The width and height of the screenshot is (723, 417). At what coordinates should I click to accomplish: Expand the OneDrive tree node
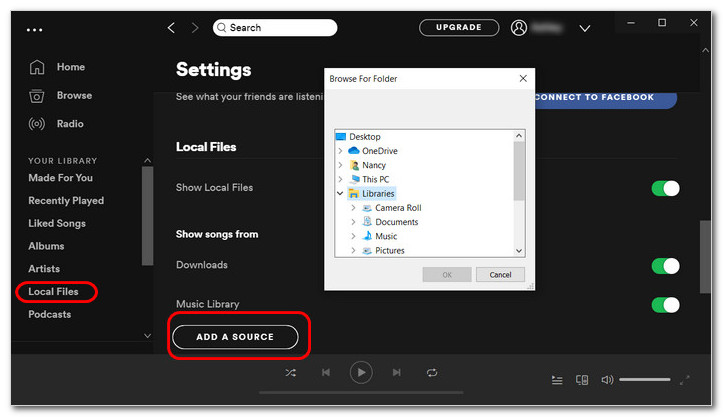[x=340, y=151]
